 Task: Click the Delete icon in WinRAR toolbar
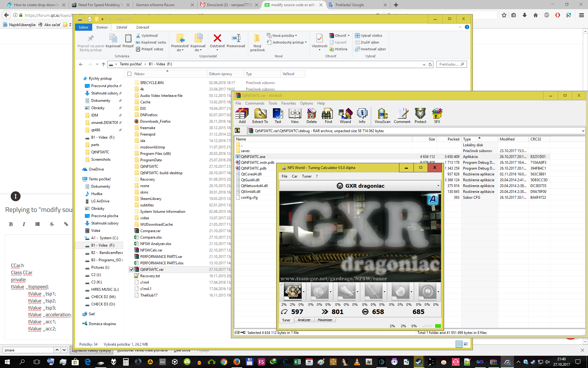[x=311, y=116]
